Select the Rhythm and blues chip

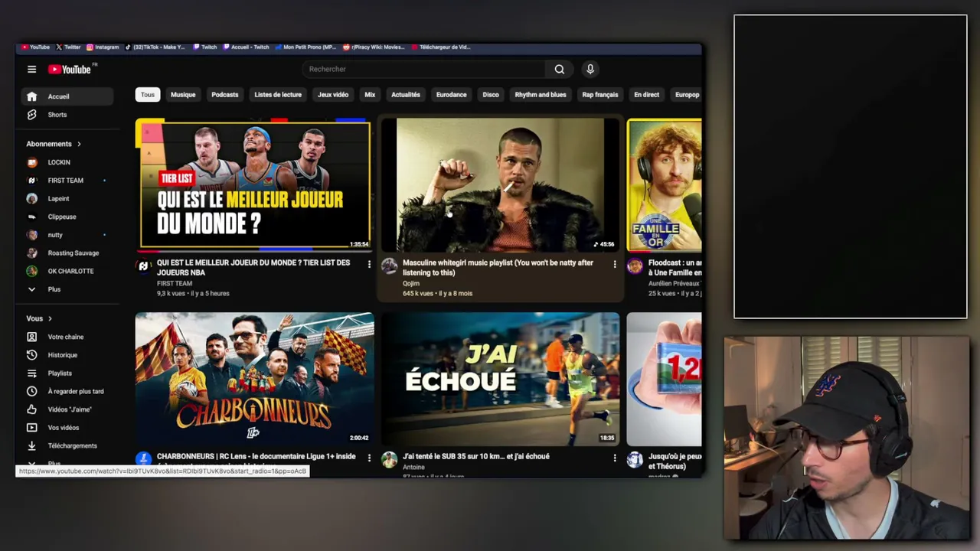pos(541,95)
